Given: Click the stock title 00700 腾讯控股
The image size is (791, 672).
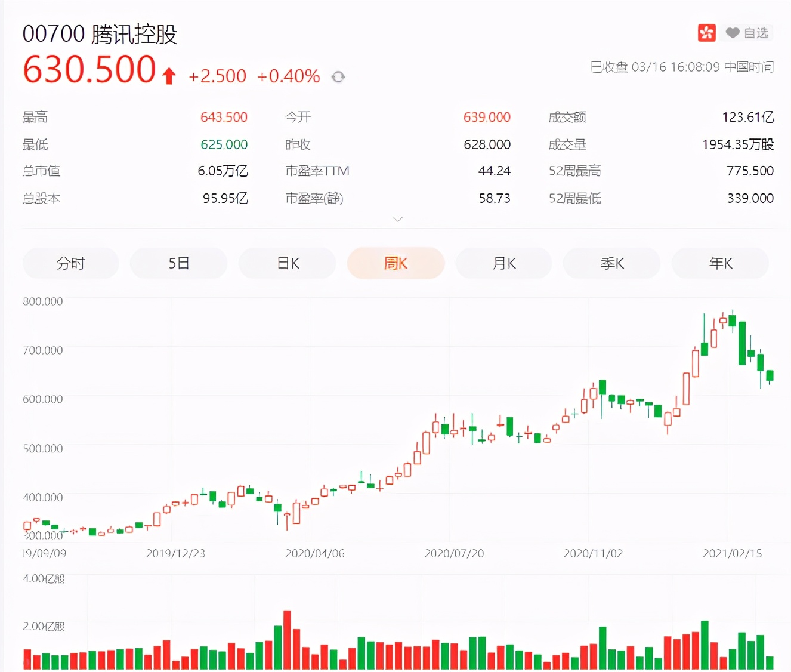Looking at the screenshot, I should [99, 34].
